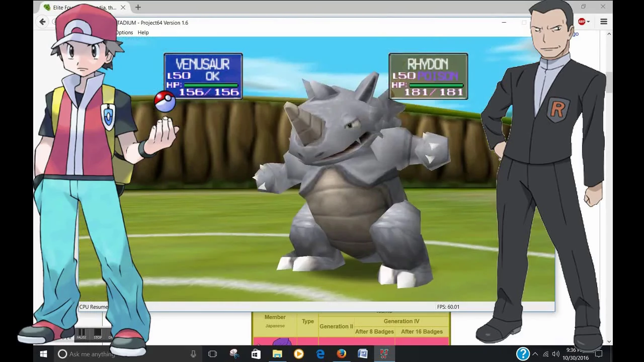Screen dimensions: 644x362
Task: Open the Project64 taskbar icon
Action: click(384, 354)
